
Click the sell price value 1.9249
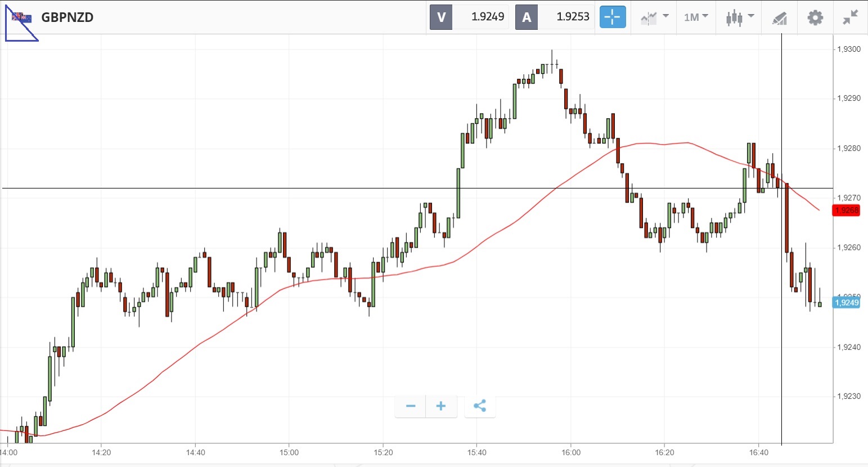pos(488,17)
